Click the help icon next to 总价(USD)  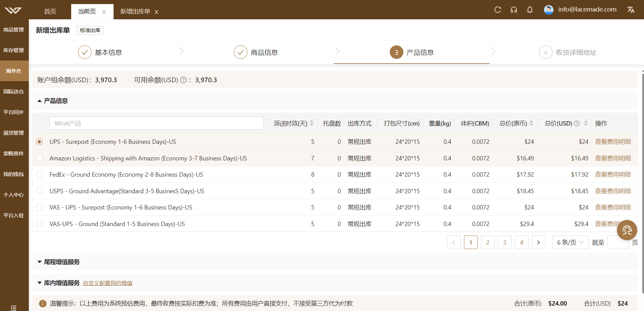(577, 123)
